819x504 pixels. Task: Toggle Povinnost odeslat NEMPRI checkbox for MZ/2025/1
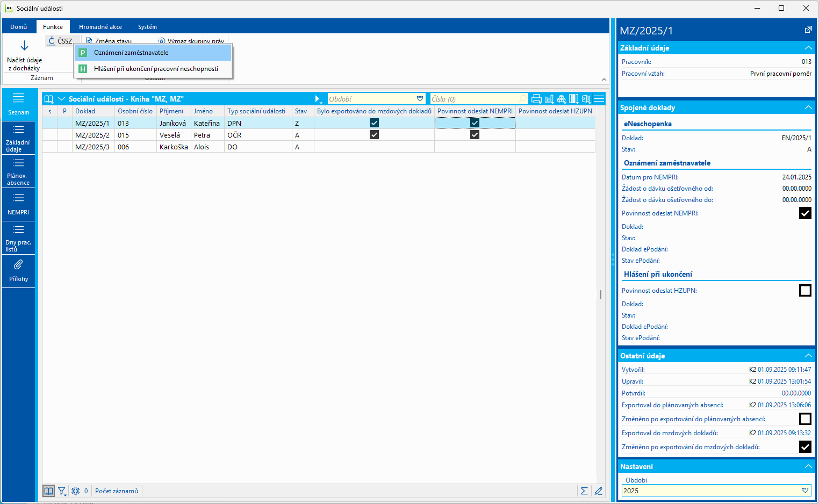(x=475, y=123)
